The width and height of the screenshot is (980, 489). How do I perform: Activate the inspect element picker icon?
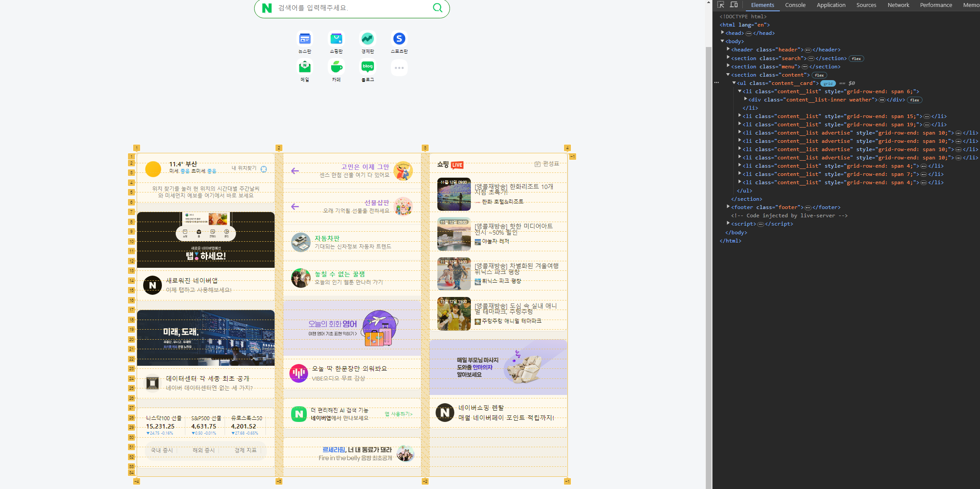click(x=721, y=5)
